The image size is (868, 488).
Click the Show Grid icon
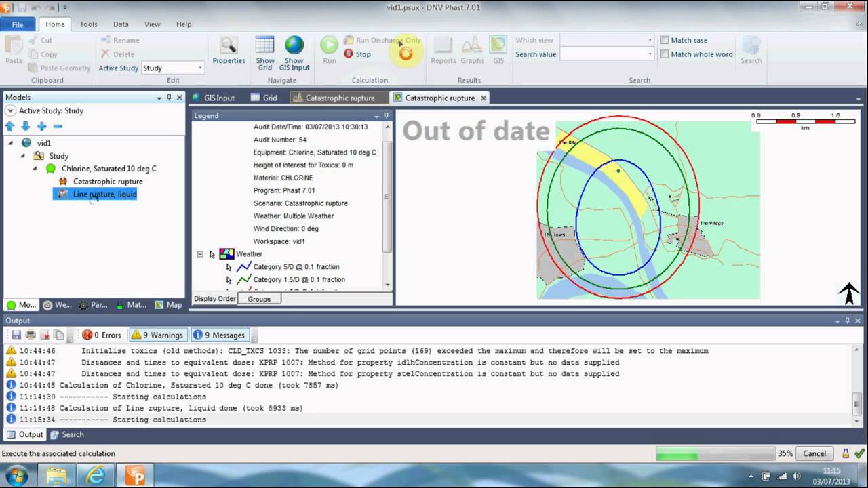tap(264, 45)
